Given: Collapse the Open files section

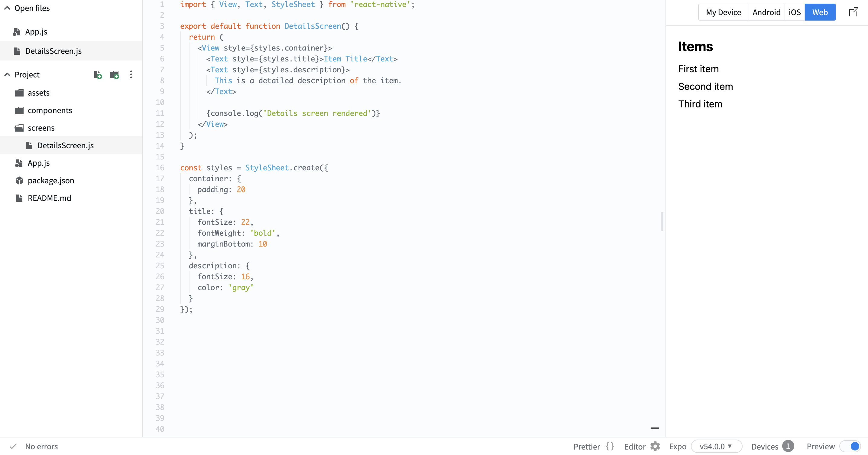Looking at the screenshot, I should pyautogui.click(x=7, y=8).
